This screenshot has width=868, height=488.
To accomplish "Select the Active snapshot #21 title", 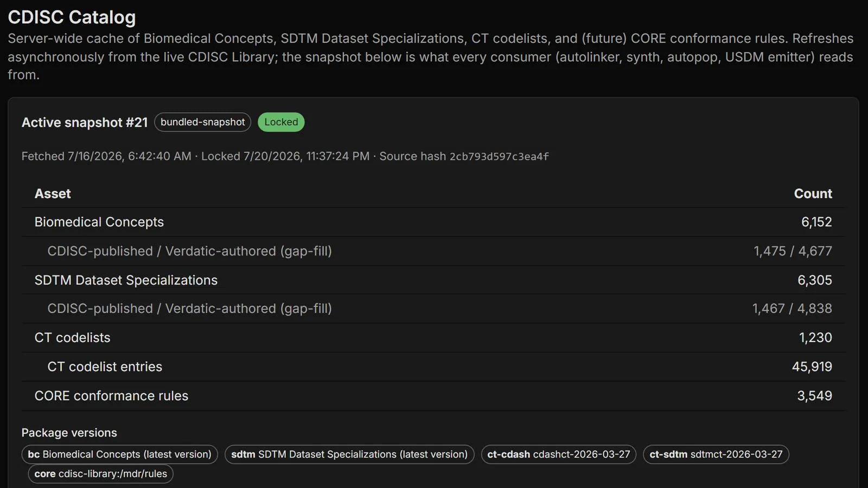I will click(85, 123).
